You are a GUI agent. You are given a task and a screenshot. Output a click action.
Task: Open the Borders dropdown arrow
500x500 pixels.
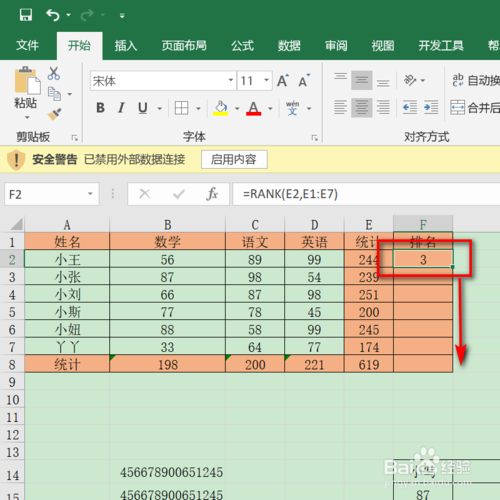pyautogui.click(x=198, y=109)
